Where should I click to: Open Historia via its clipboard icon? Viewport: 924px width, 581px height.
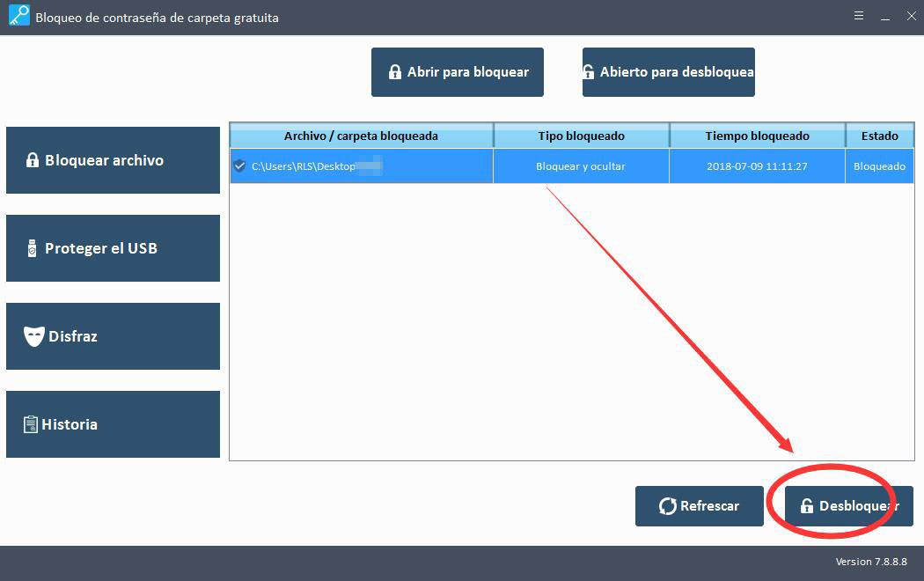(31, 424)
